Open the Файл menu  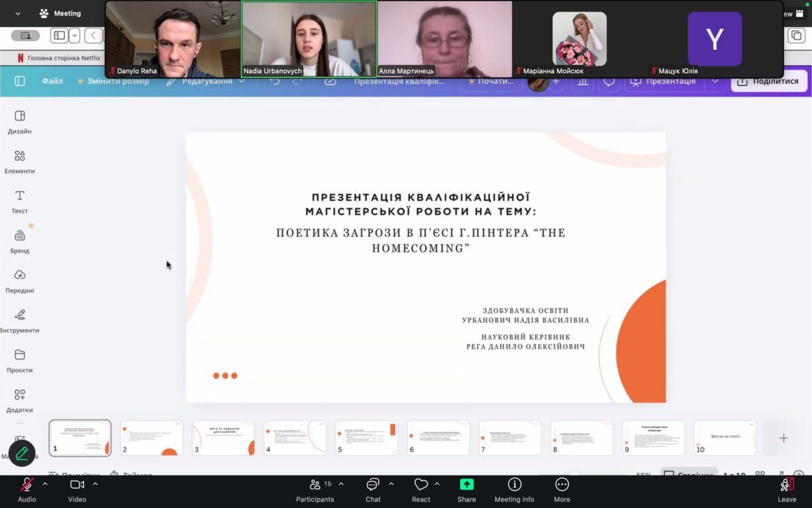(52, 81)
